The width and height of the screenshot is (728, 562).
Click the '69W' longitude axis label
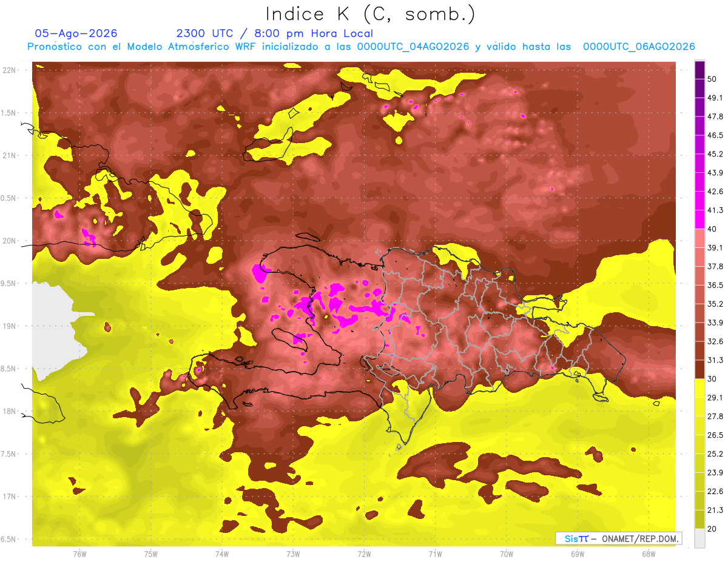[x=578, y=554]
